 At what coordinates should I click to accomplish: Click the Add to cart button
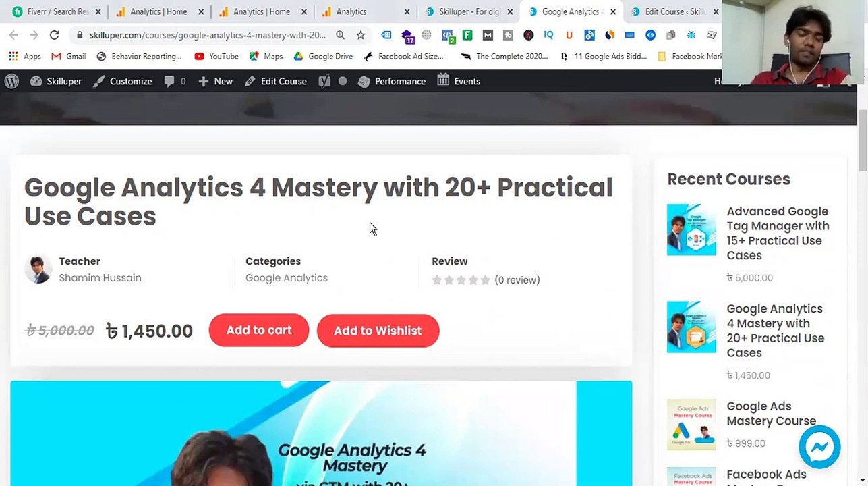[x=259, y=330]
